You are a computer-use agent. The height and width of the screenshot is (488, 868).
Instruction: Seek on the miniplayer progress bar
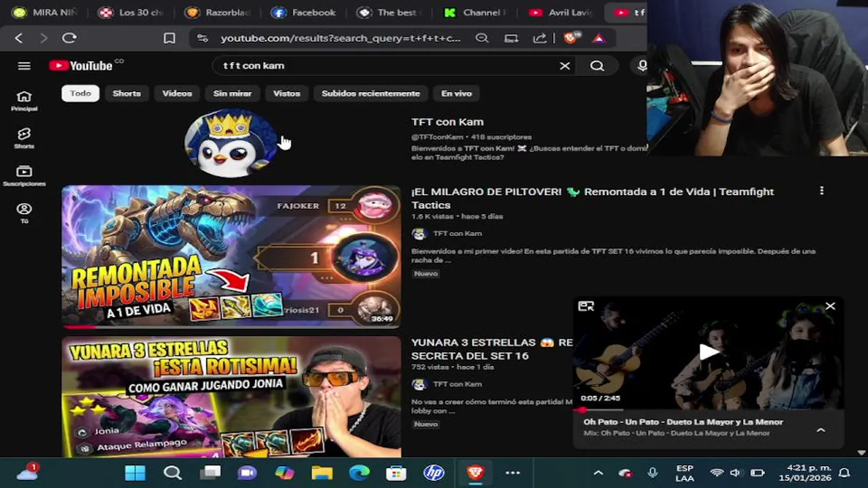(708, 409)
